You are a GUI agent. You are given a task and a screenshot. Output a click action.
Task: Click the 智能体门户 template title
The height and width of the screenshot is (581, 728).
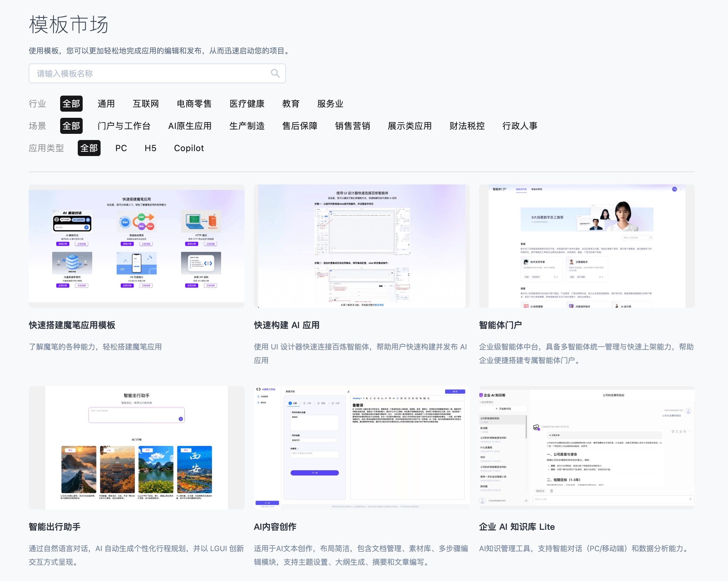coord(500,325)
